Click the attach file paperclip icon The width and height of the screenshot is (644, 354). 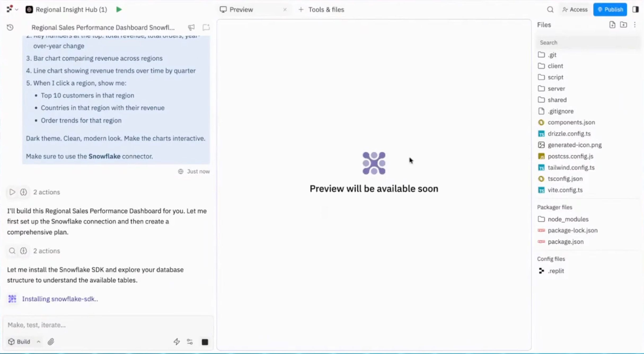point(51,342)
